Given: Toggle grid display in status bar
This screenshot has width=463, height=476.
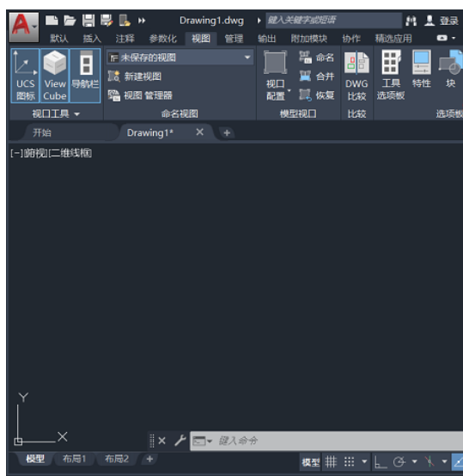Looking at the screenshot, I should click(331, 462).
